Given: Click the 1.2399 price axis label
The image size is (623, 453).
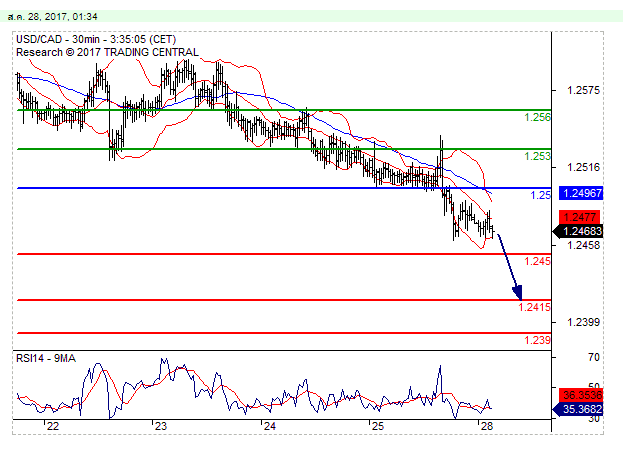Looking at the screenshot, I should (583, 322).
